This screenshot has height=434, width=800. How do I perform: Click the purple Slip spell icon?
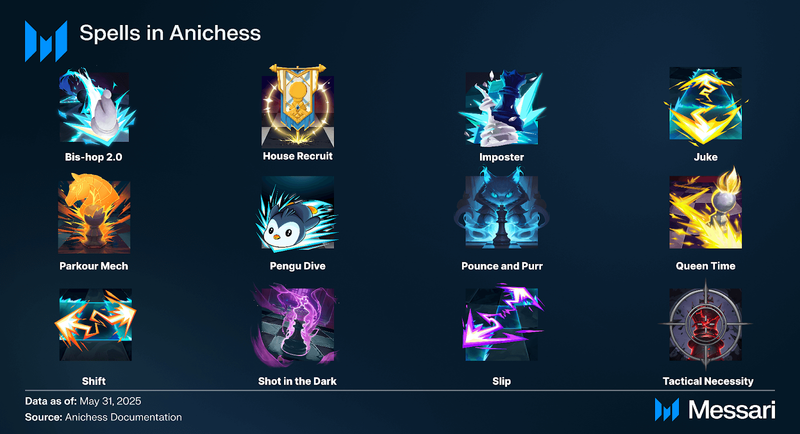502,323
